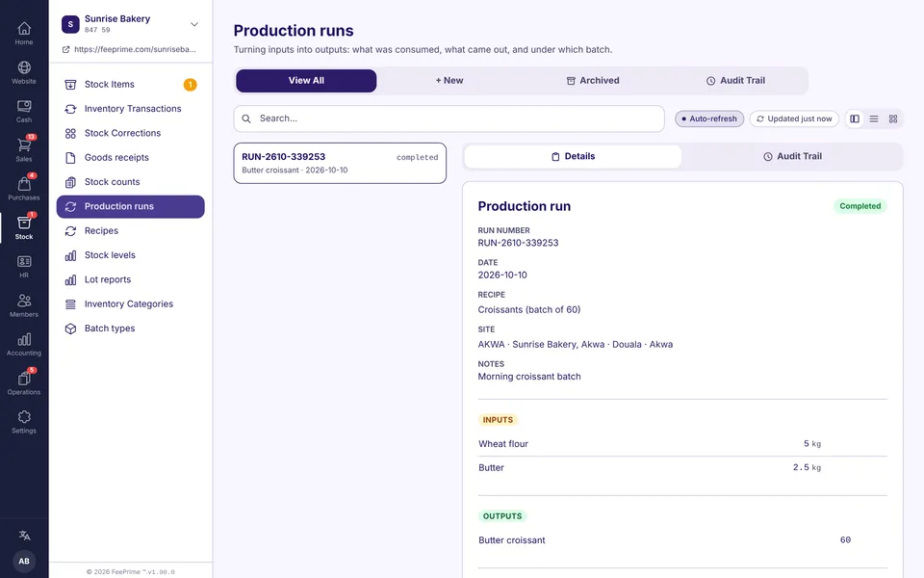Open Members people icon
924x578 pixels.
click(x=24, y=301)
